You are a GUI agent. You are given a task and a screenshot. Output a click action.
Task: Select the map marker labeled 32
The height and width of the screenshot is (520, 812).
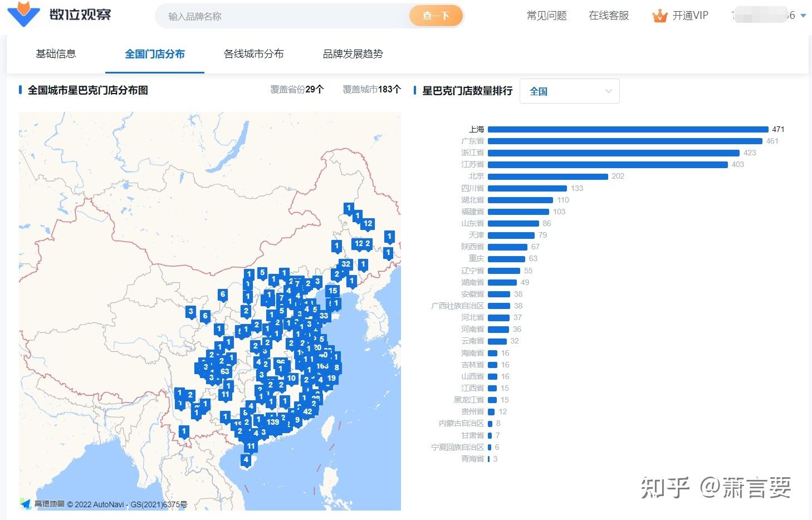click(346, 265)
